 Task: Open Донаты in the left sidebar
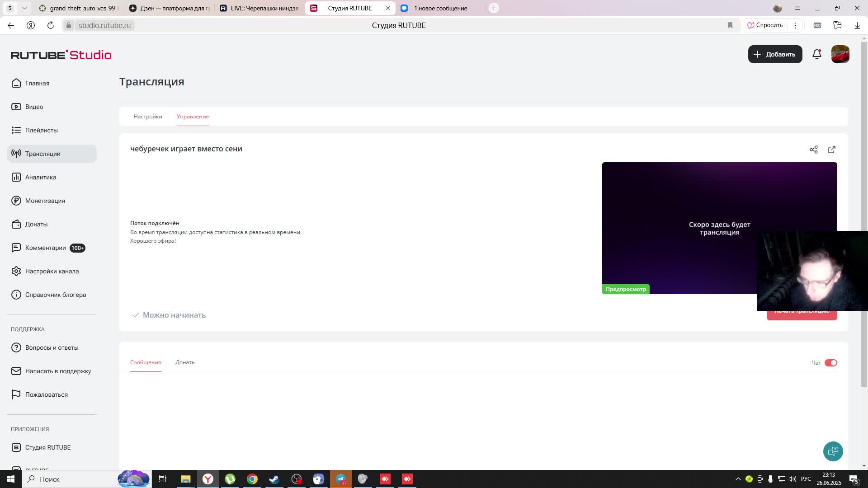coord(36,224)
